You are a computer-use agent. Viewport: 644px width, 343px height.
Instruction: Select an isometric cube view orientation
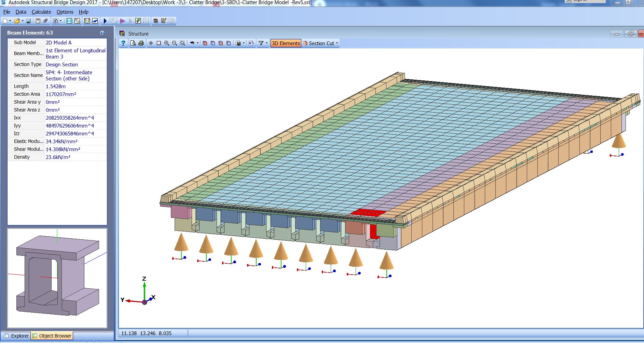coord(205,43)
